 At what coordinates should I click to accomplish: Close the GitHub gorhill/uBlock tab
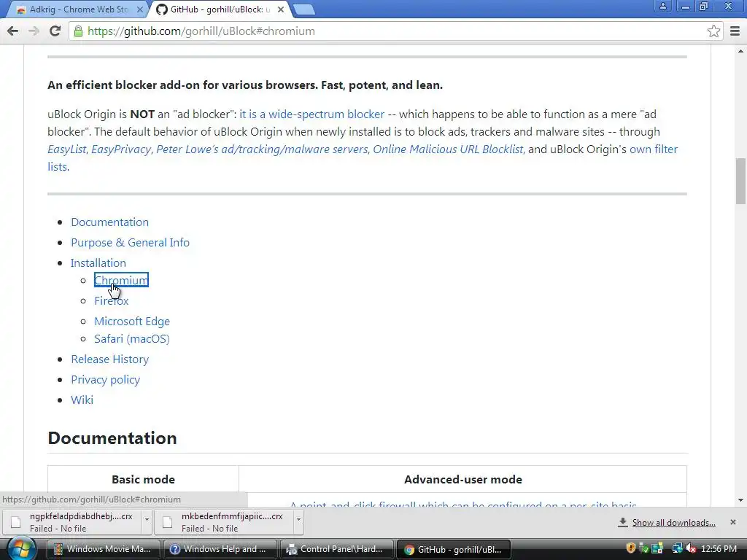281,9
